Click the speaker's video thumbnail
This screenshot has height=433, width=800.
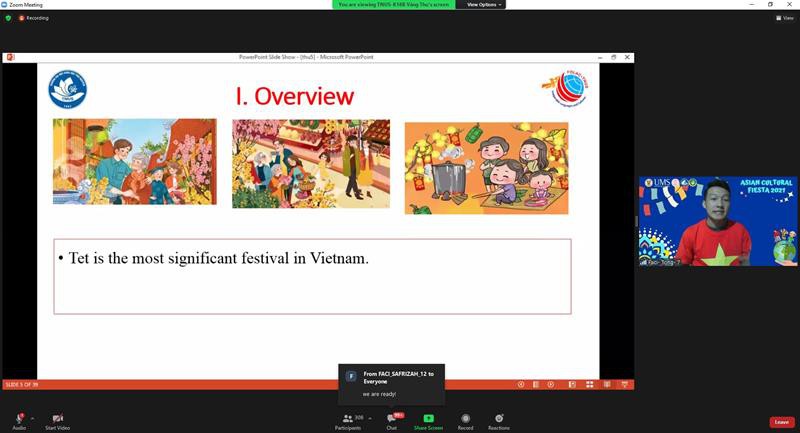pos(717,222)
